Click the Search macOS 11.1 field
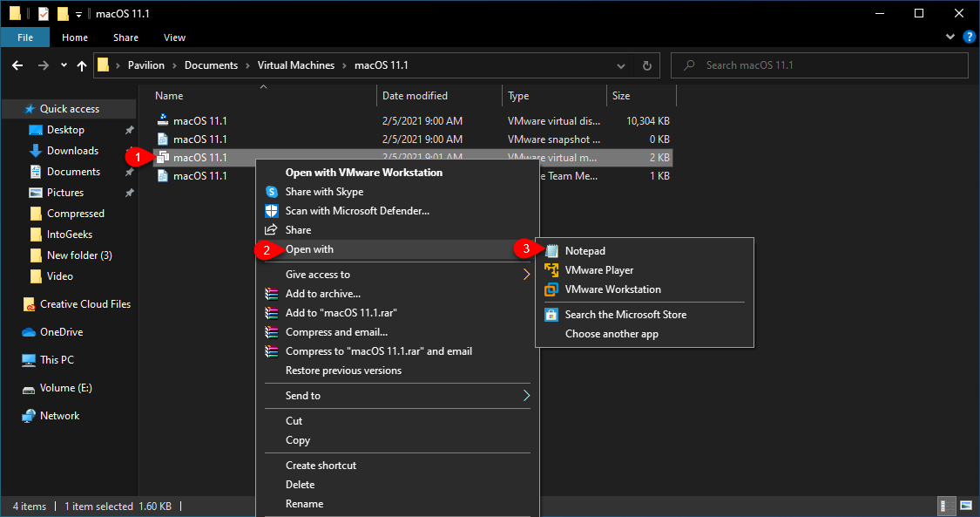 [820, 65]
